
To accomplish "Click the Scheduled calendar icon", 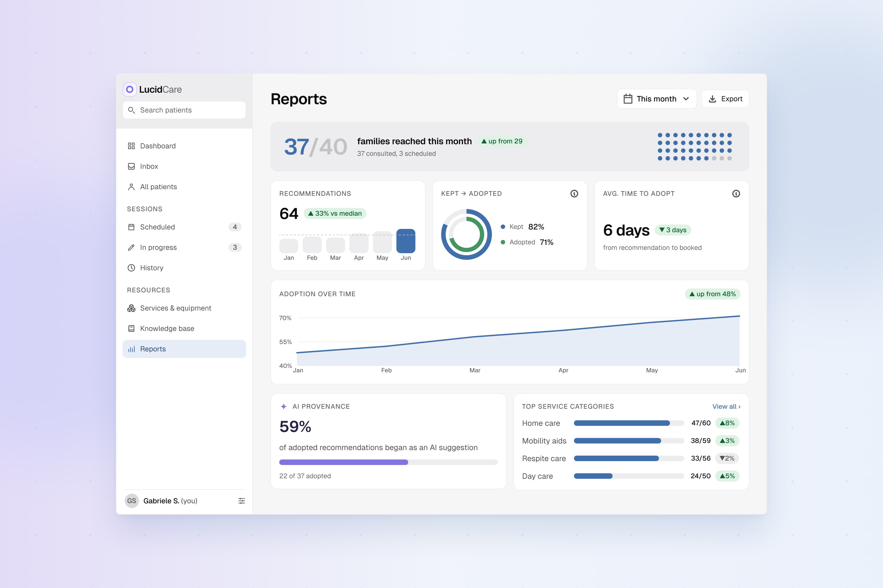I will [x=131, y=227].
